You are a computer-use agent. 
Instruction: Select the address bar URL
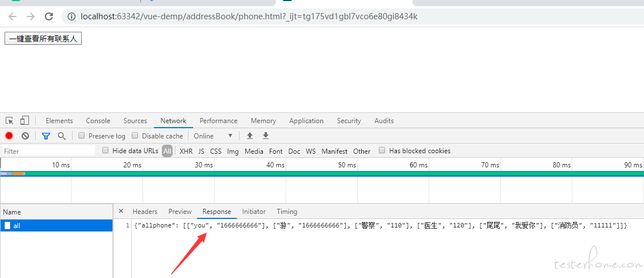coord(249,16)
